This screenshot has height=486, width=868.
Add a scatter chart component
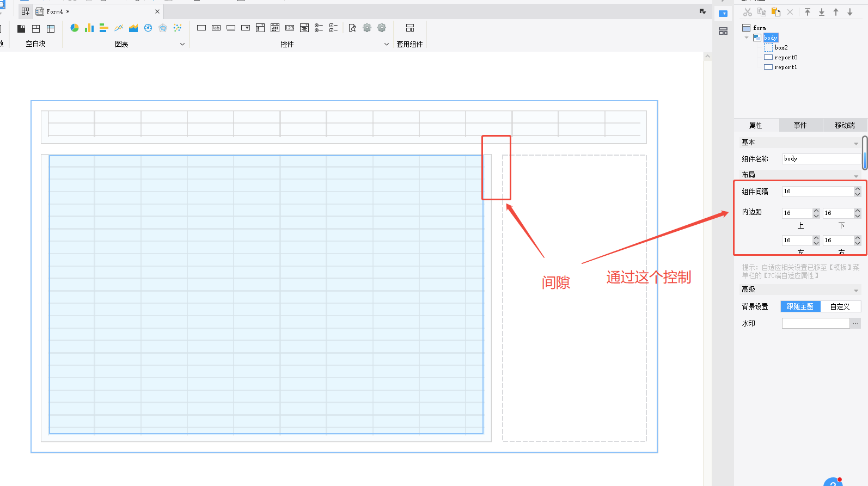tap(178, 28)
